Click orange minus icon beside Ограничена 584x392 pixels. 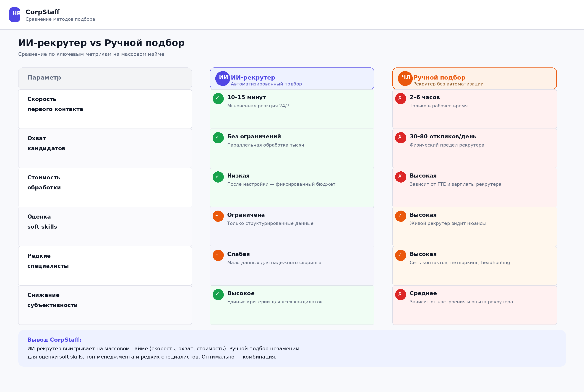[218, 216]
